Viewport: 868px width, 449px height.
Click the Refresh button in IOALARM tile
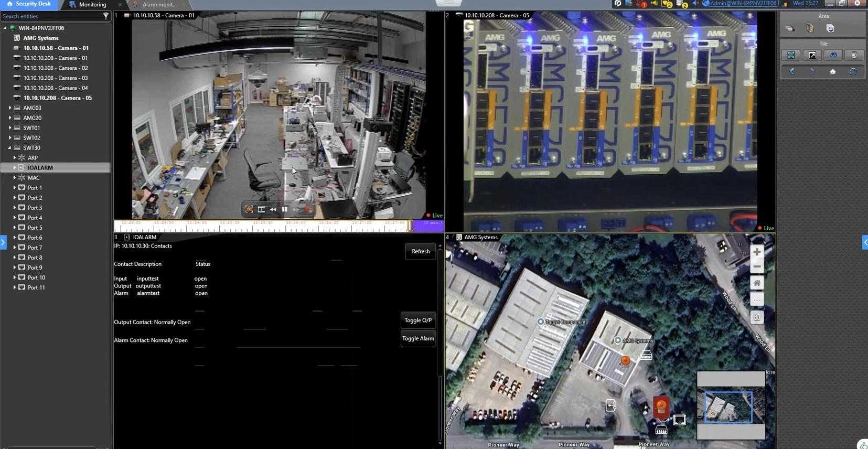[420, 251]
